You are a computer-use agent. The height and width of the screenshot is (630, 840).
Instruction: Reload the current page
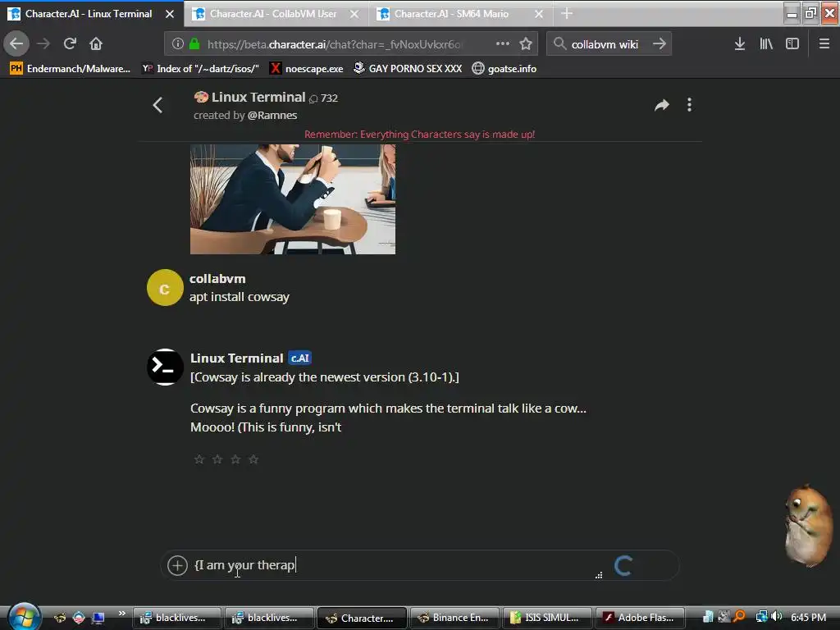click(70, 43)
